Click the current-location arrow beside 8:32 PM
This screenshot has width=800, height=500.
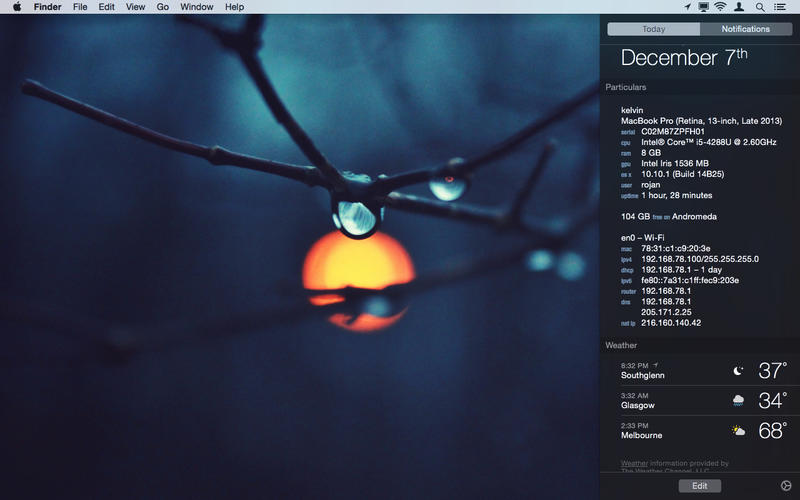pos(656,365)
